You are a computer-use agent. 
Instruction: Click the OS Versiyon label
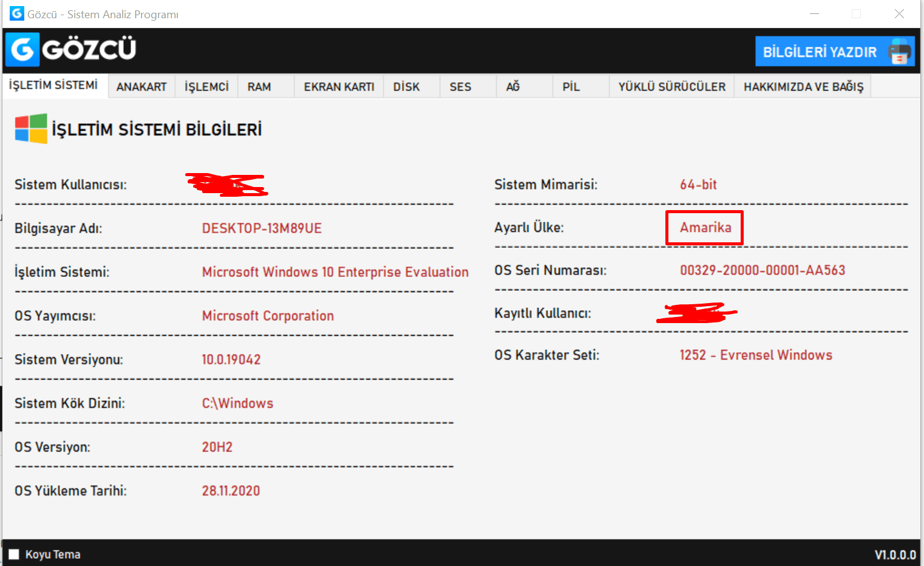[x=52, y=447]
